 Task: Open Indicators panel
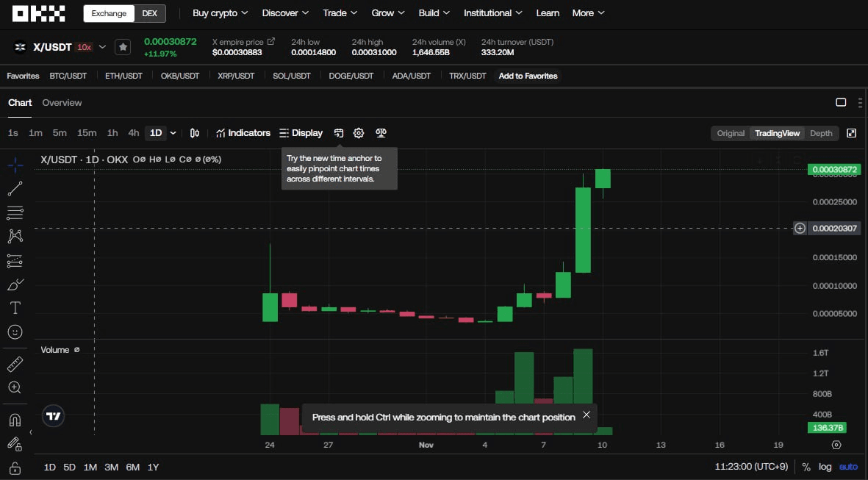(243, 133)
